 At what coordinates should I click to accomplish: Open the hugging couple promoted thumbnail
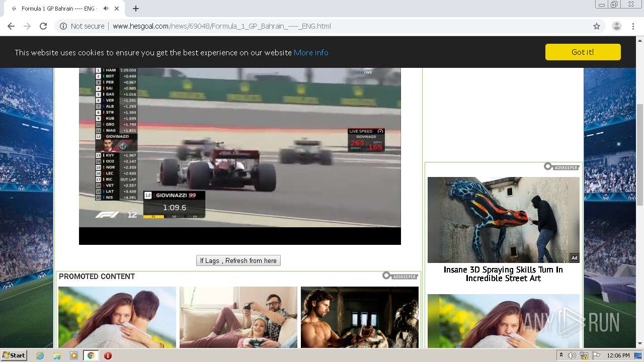coord(117,317)
